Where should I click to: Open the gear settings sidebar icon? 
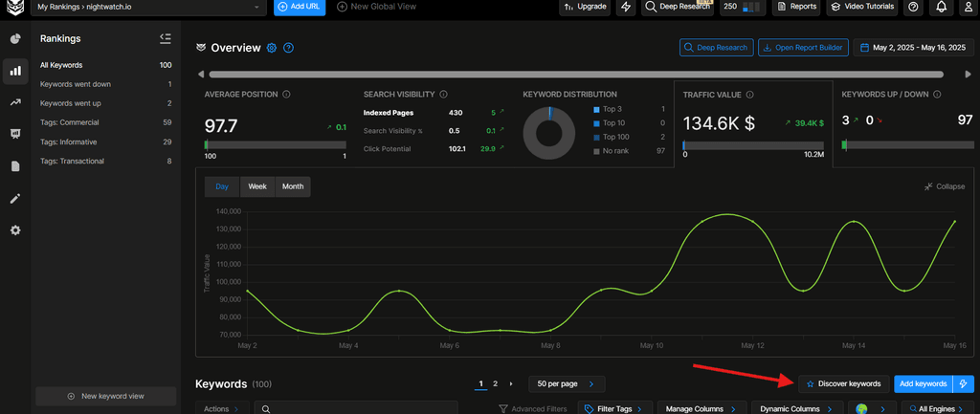(x=15, y=230)
